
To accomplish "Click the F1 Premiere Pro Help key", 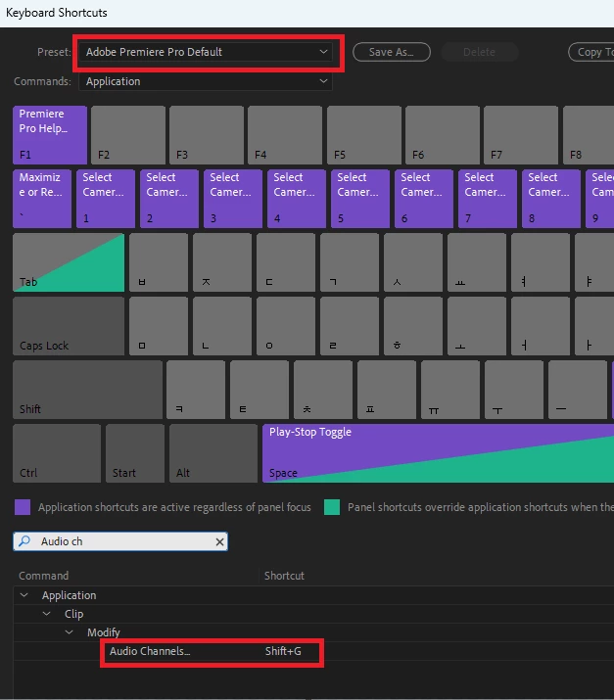I will pos(50,135).
